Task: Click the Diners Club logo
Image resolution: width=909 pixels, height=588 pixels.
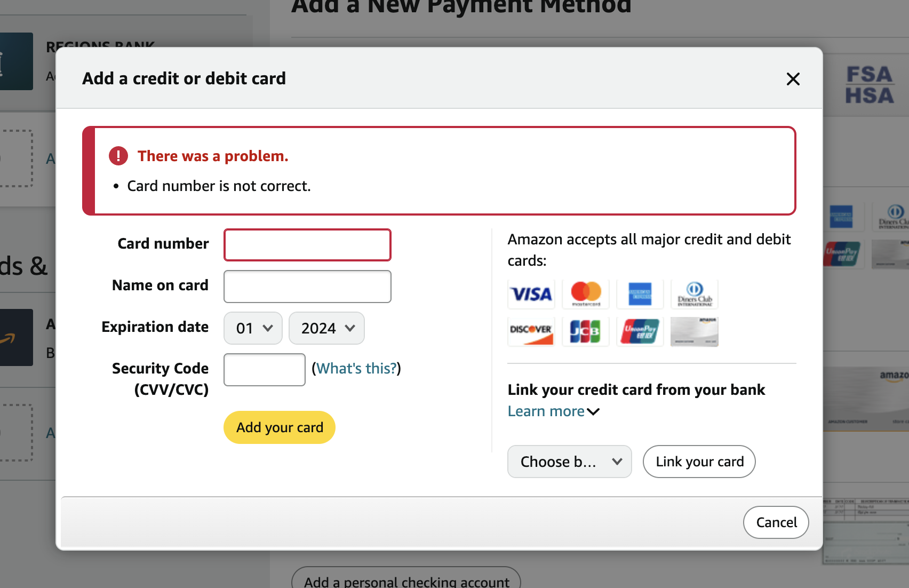Action: (694, 294)
